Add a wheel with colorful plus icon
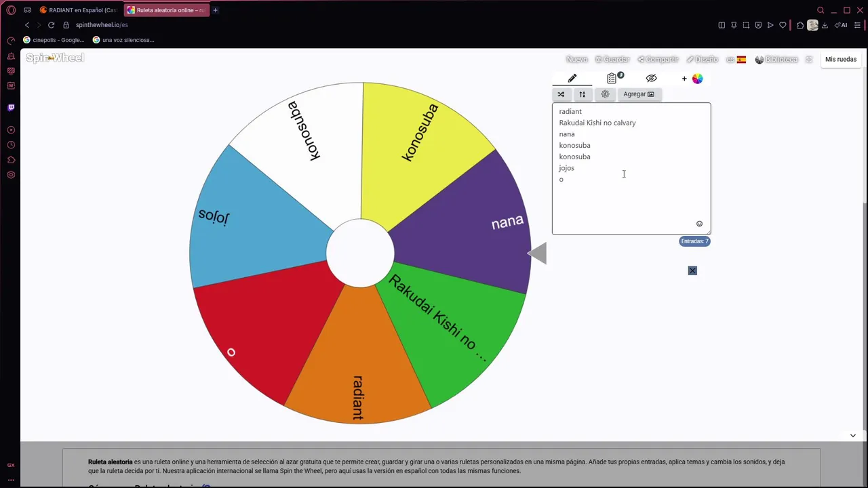 [692, 79]
